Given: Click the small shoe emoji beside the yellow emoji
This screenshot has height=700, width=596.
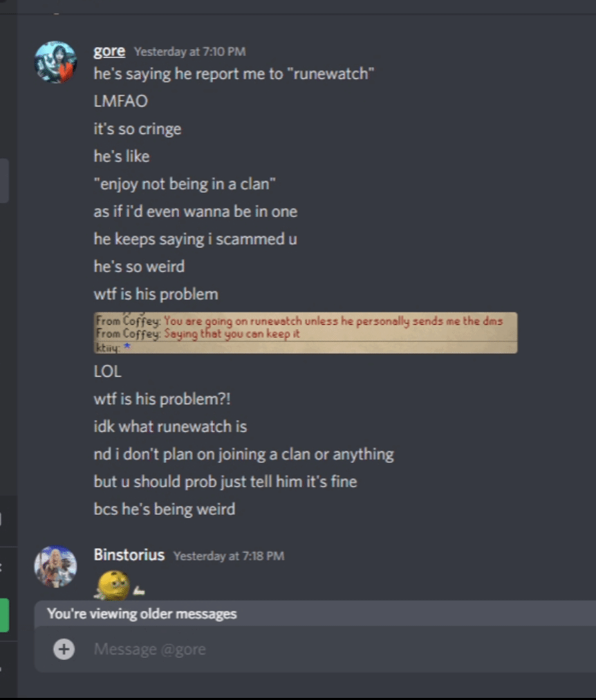Looking at the screenshot, I should [138, 591].
